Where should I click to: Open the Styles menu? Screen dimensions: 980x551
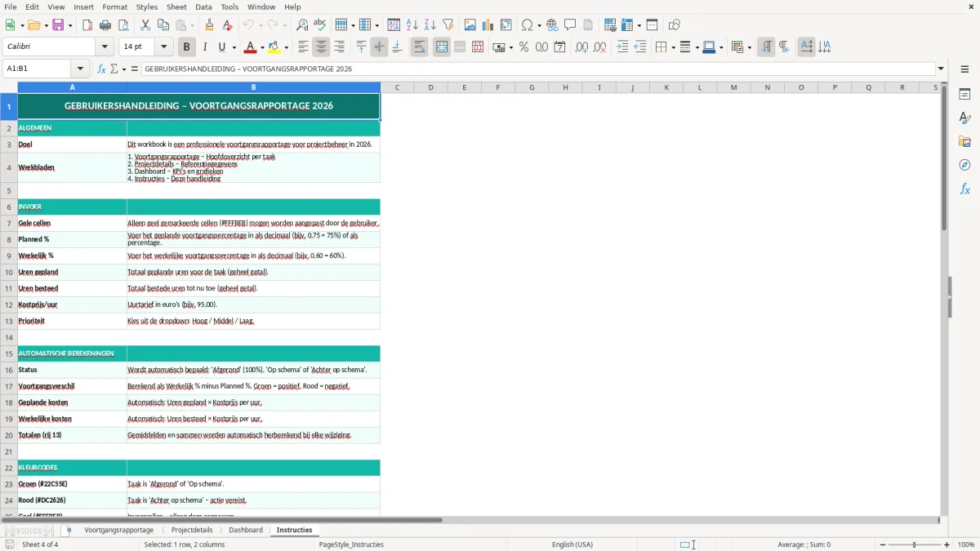pyautogui.click(x=147, y=7)
